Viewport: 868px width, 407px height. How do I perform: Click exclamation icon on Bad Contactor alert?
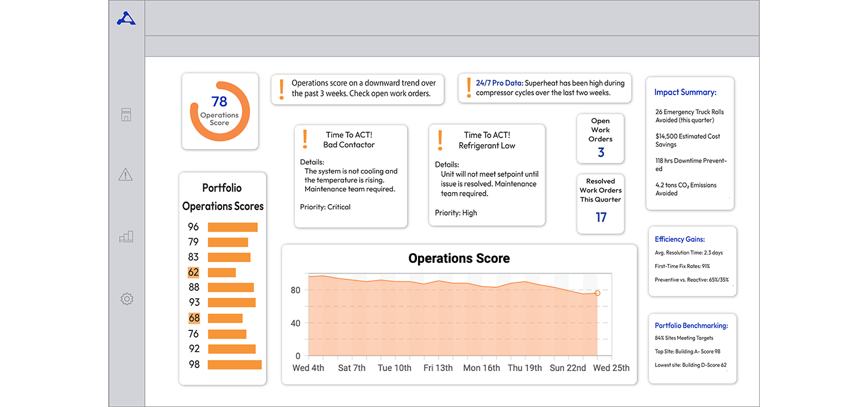[x=305, y=139]
